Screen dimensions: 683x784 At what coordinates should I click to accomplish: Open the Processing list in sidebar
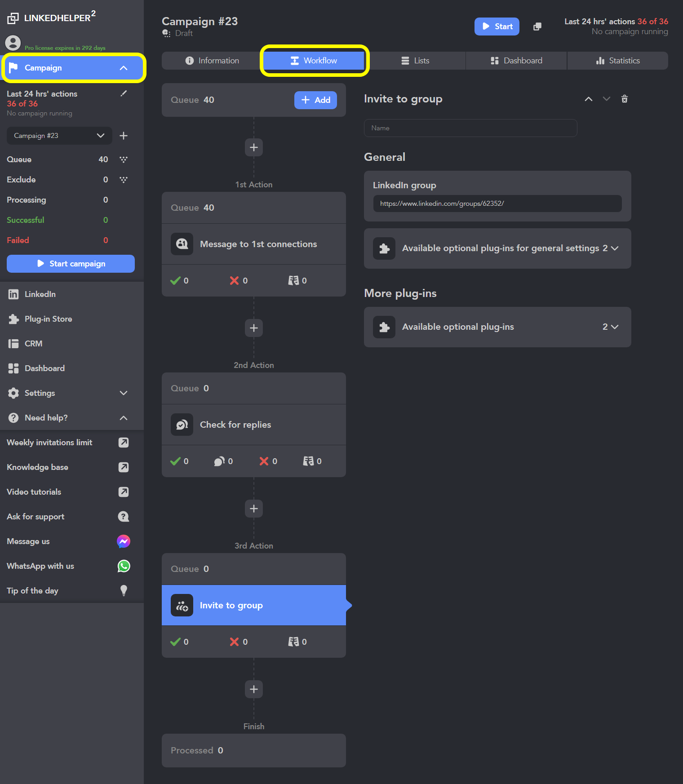tap(58, 200)
